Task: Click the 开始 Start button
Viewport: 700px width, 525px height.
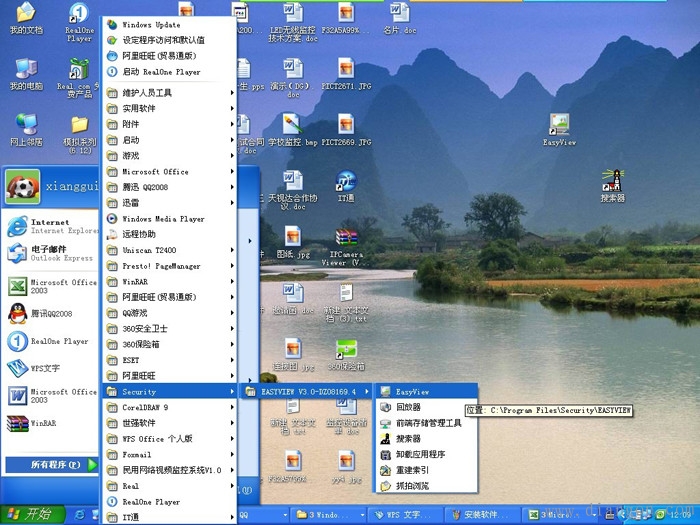Action: click(30, 514)
